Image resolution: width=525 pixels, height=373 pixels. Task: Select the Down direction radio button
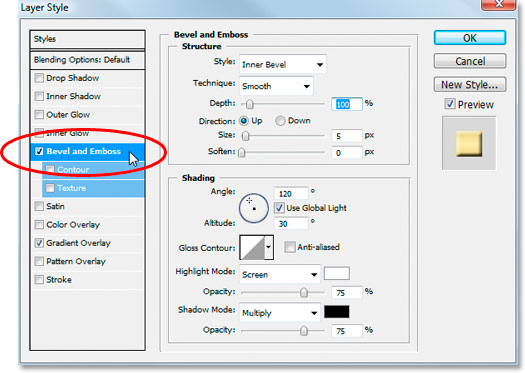tap(280, 121)
